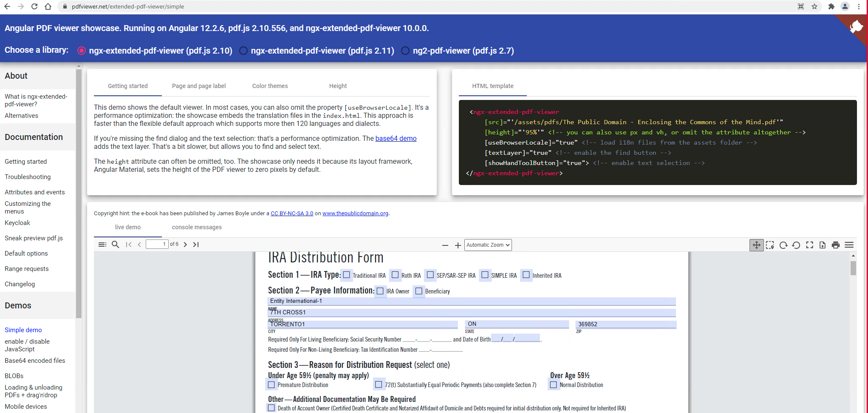Select the ng2-pdf-viewer radio button

click(405, 51)
